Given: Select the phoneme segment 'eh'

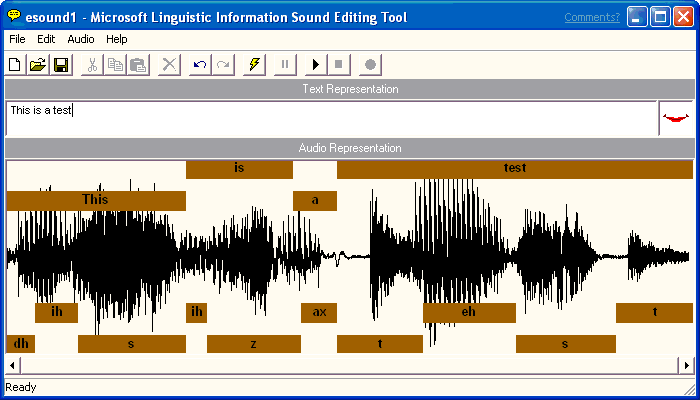Looking at the screenshot, I should [469, 312].
